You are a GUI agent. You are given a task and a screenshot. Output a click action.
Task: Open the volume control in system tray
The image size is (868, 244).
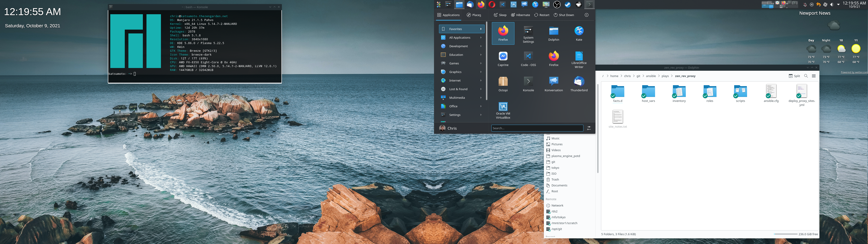[x=832, y=4]
